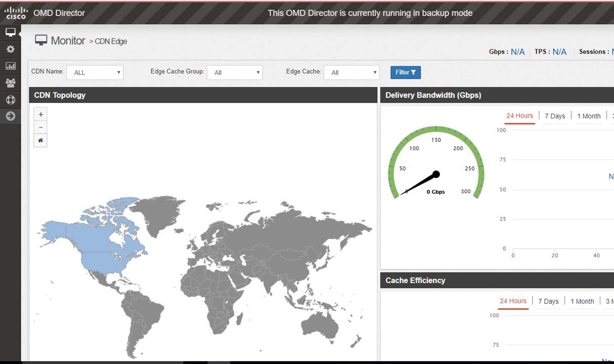
Task: Open the Settings gear icon in sidebar
Action: [11, 49]
